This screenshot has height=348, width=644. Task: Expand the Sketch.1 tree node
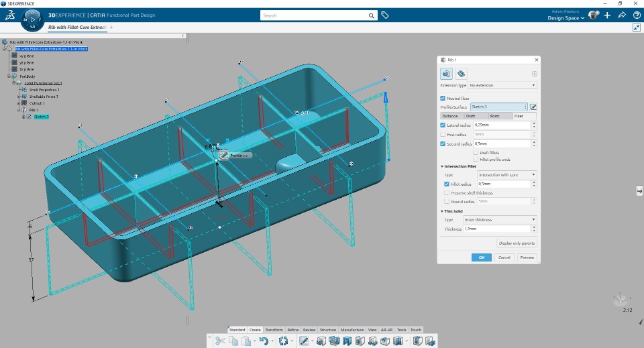24,117
